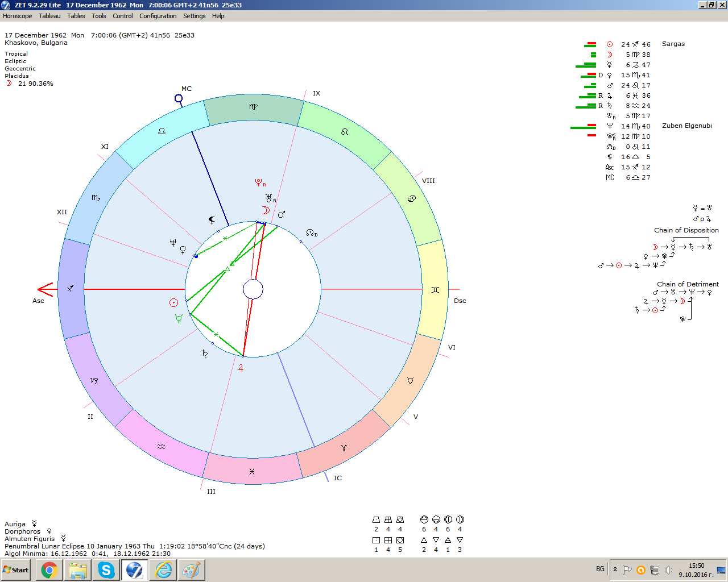Select the Mars symbol in the chart
The width and height of the screenshot is (728, 582).
pyautogui.click(x=281, y=214)
